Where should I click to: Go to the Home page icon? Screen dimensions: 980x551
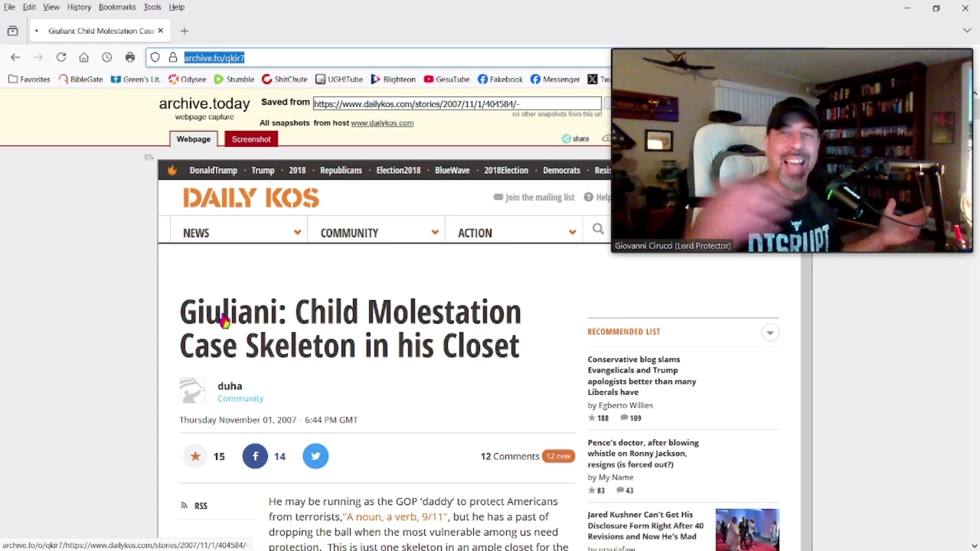84,57
